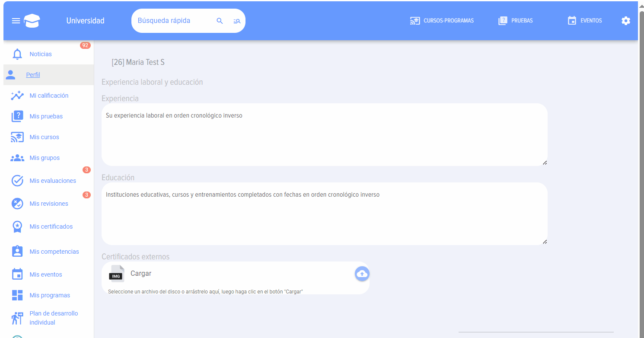The width and height of the screenshot is (644, 338).
Task: Click the graduation cap logo
Action: coord(32,21)
